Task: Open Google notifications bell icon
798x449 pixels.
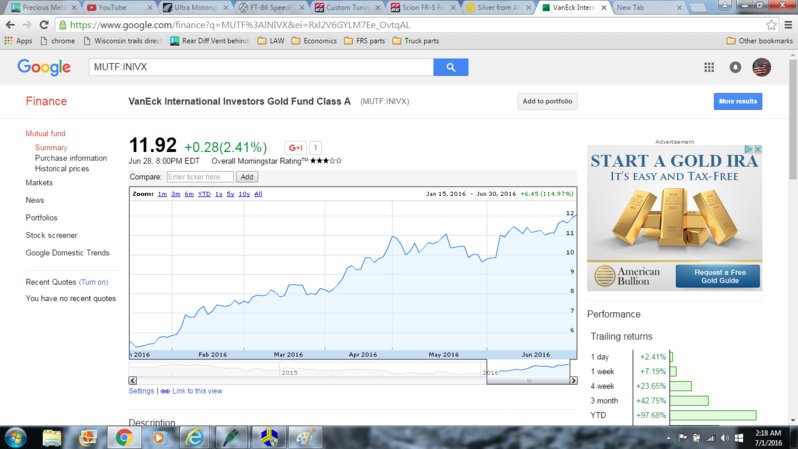Action: pos(735,67)
